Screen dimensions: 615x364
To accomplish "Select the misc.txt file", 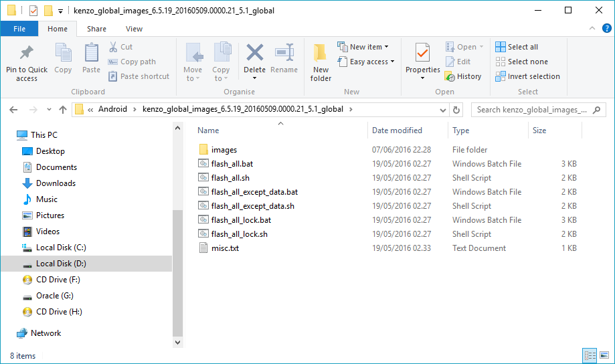I will click(225, 248).
